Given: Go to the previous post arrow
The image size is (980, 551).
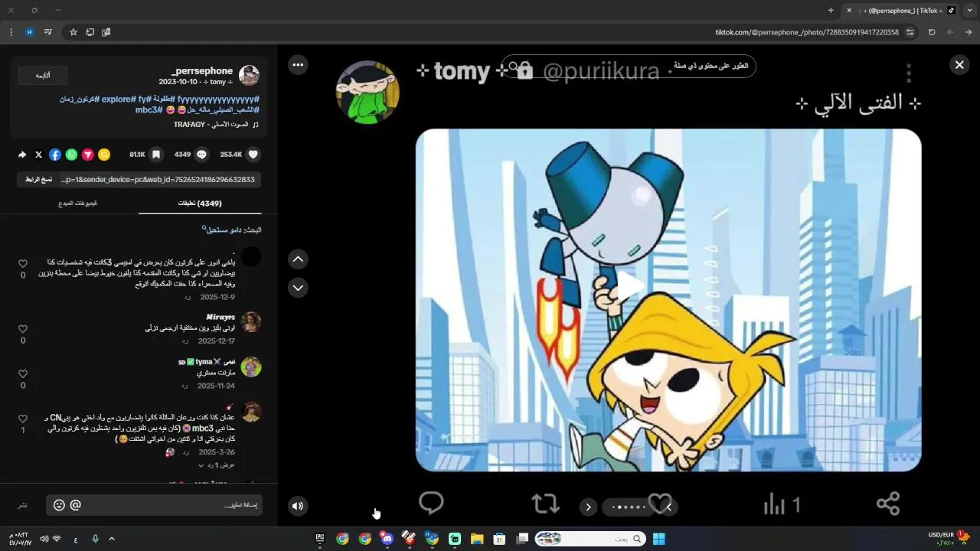Looking at the screenshot, I should pyautogui.click(x=298, y=259).
